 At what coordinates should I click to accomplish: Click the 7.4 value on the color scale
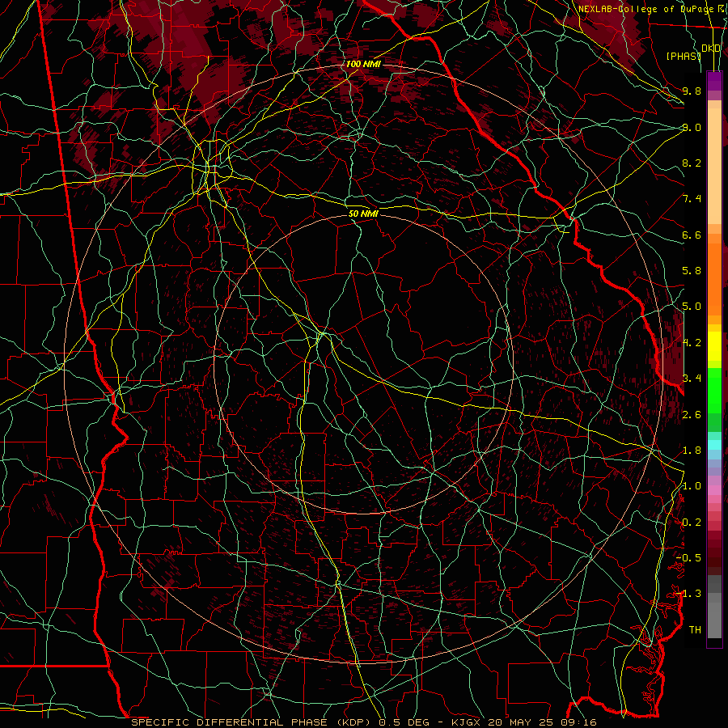692,199
